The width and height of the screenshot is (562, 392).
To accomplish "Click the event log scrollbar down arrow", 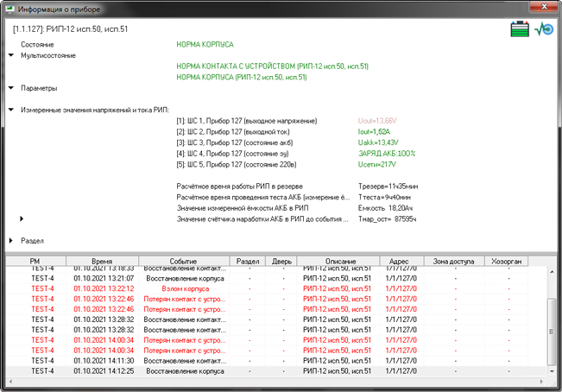I will pos(553,371).
